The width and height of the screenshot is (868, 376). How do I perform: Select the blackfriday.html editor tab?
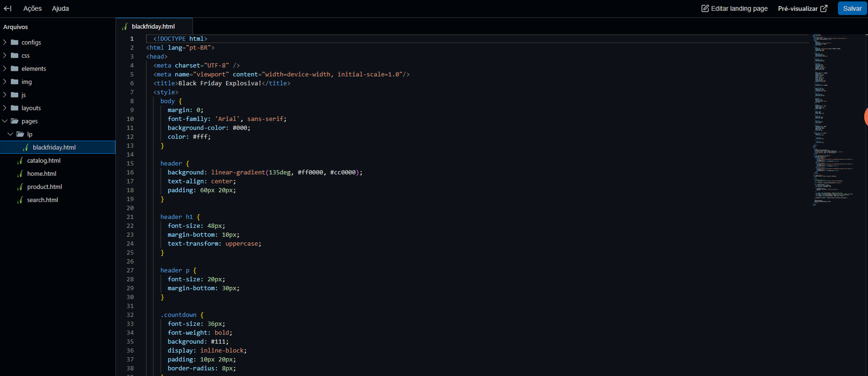154,26
